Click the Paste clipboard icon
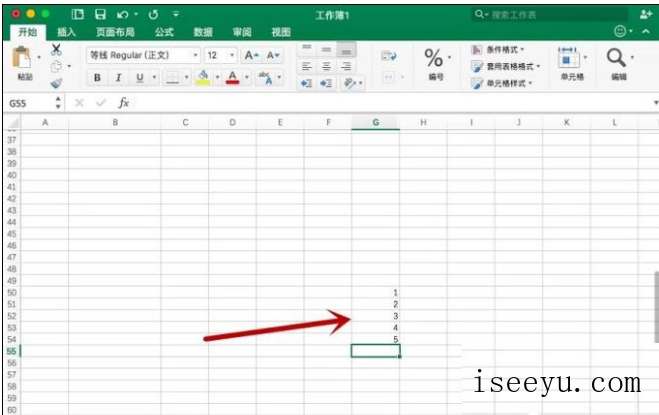This screenshot has width=659, height=415. click(x=22, y=57)
